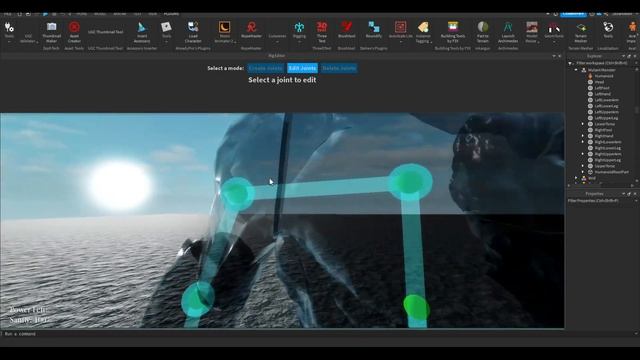Launch the RopeMaster plugin
Image resolution: width=640 pixels, height=360 pixels.
pyautogui.click(x=251, y=31)
